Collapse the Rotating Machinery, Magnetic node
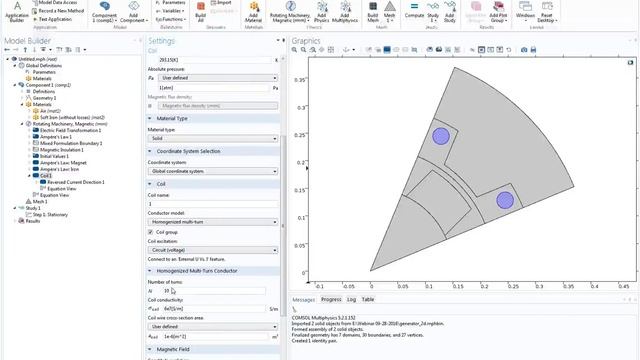Viewport: 640px width, 360px height. [22, 124]
